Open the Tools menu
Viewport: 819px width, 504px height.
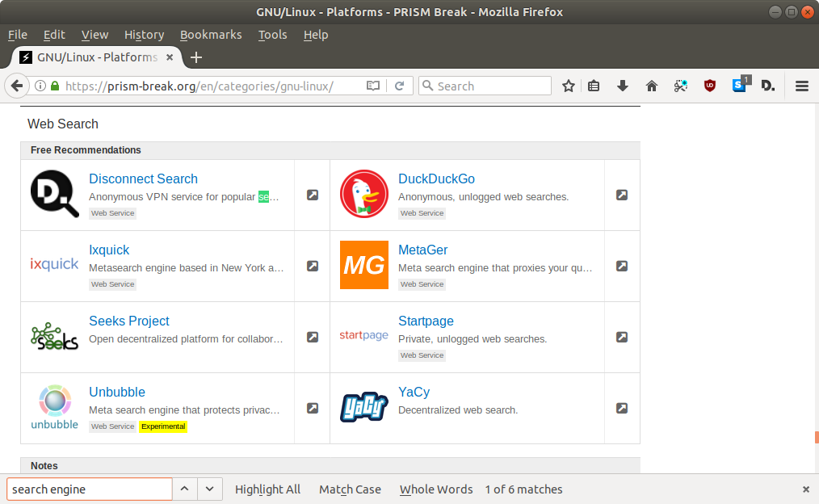click(273, 35)
